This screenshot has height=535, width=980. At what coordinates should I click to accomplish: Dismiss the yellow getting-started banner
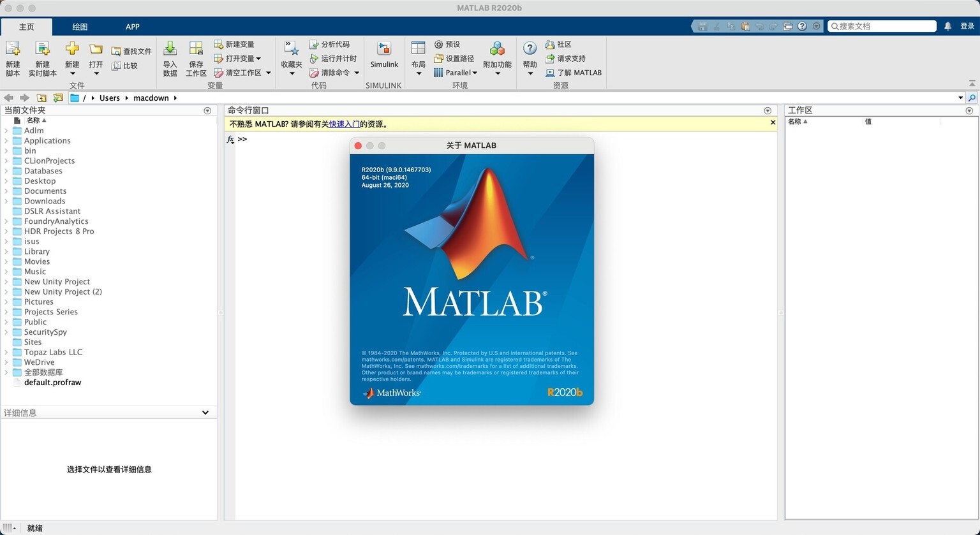point(773,122)
